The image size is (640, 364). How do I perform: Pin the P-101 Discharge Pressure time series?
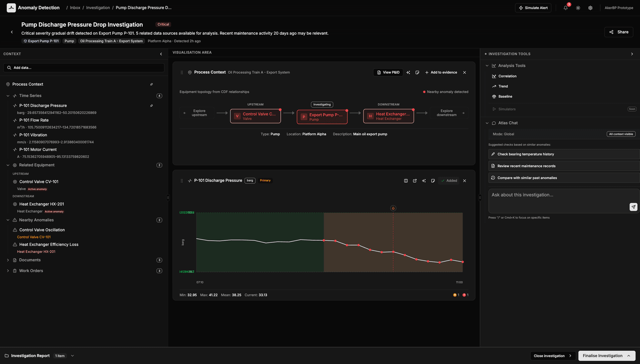click(x=152, y=105)
